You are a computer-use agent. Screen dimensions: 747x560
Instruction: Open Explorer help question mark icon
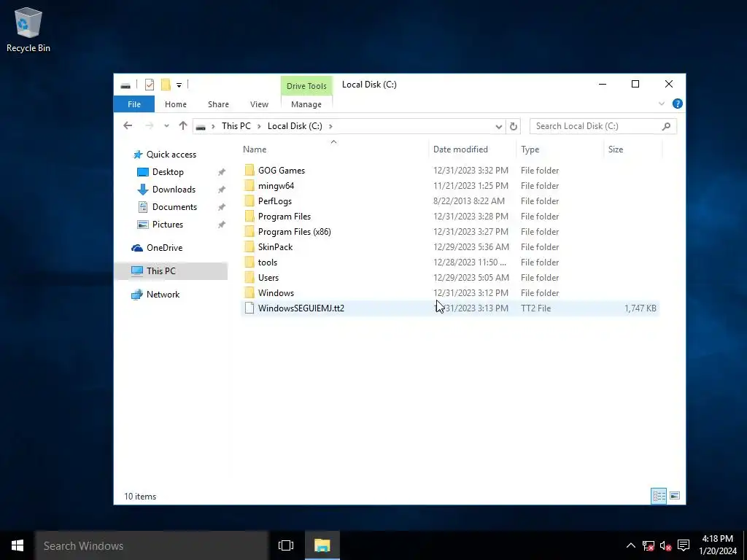[677, 104]
